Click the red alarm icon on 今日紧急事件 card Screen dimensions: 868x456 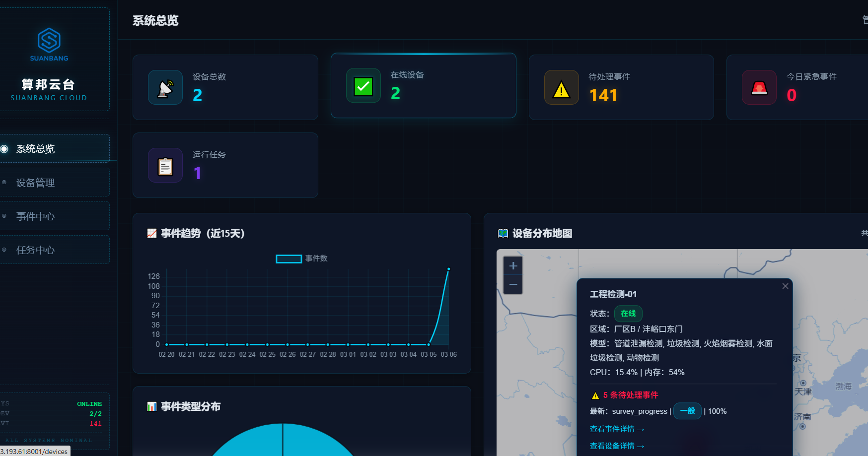[x=759, y=87]
